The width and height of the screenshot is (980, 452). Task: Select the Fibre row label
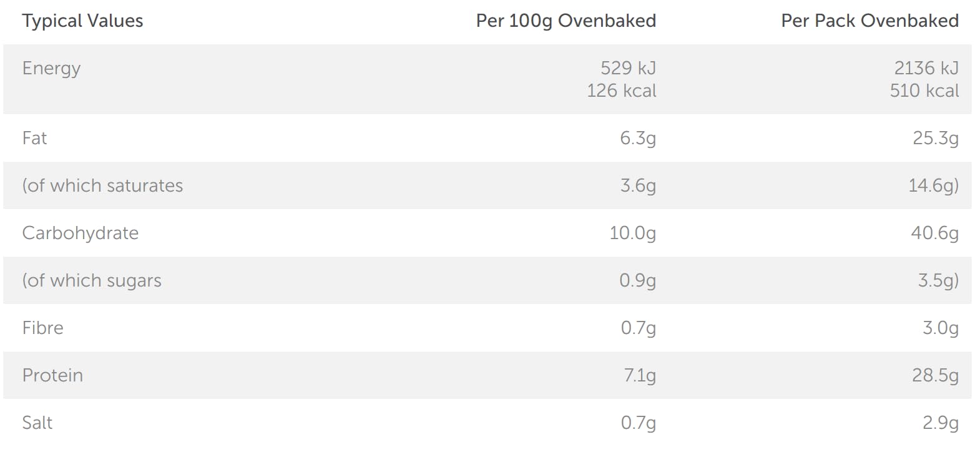[42, 328]
